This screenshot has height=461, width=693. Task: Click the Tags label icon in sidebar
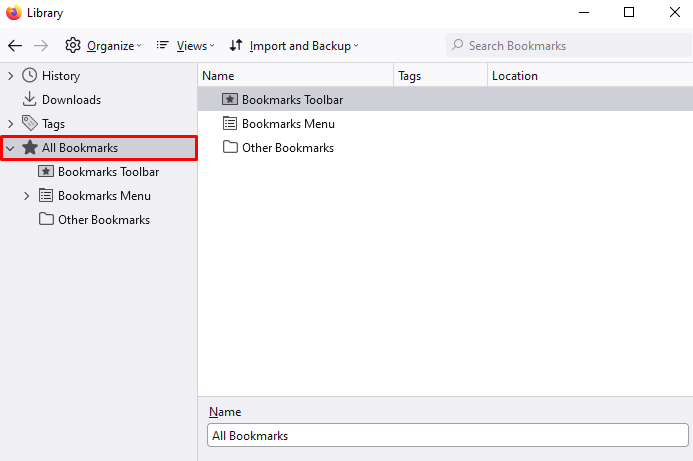click(30, 123)
